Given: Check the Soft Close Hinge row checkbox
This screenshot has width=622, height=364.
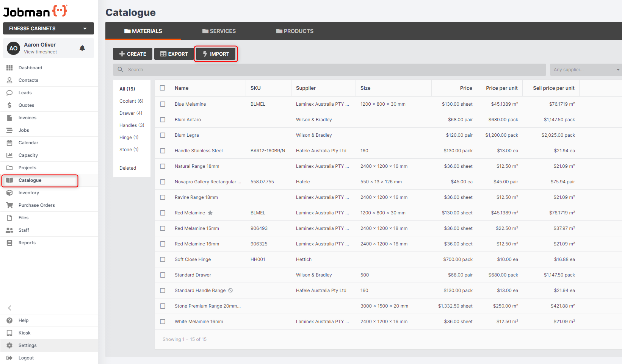Looking at the screenshot, I should 163,259.
